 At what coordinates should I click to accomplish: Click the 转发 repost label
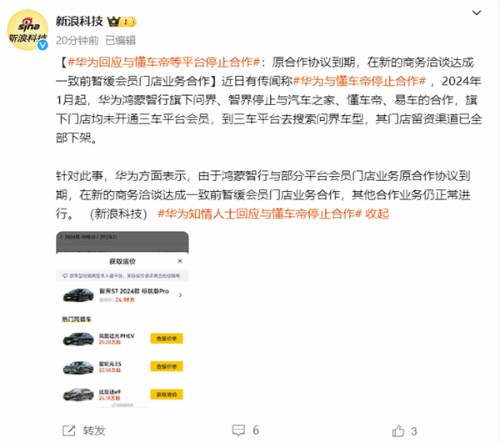[x=94, y=430]
